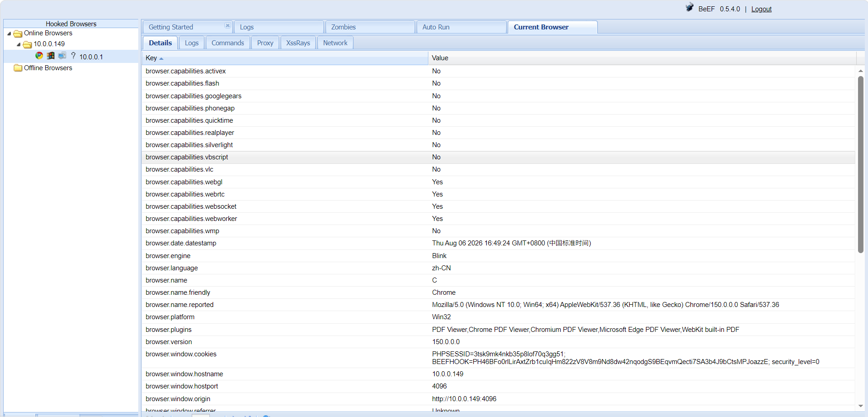Screen dimensions: 868x417
Task: Select the browser.capabilities.websocket key
Action: pos(191,206)
